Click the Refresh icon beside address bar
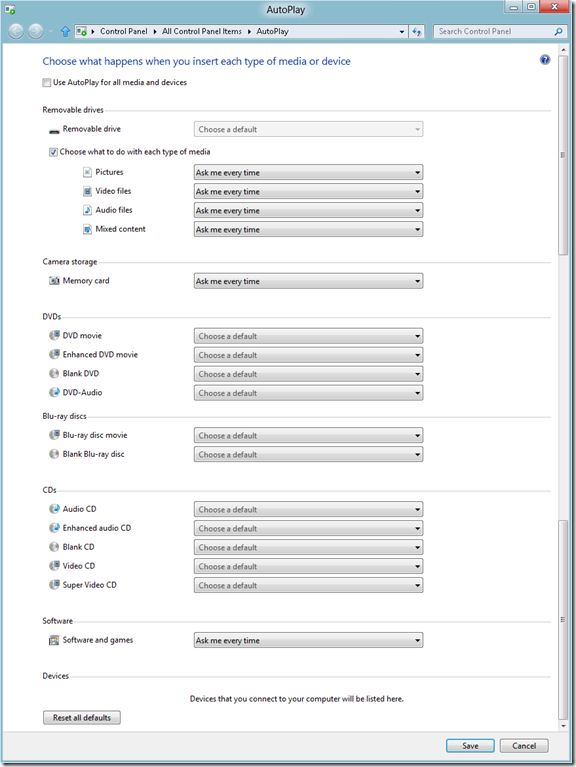This screenshot has width=576, height=767. click(x=417, y=31)
